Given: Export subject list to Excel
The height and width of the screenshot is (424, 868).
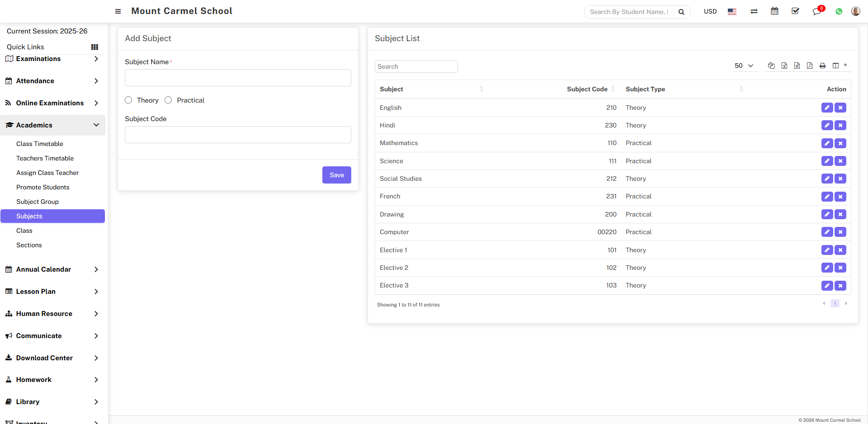Looking at the screenshot, I should click(x=784, y=66).
